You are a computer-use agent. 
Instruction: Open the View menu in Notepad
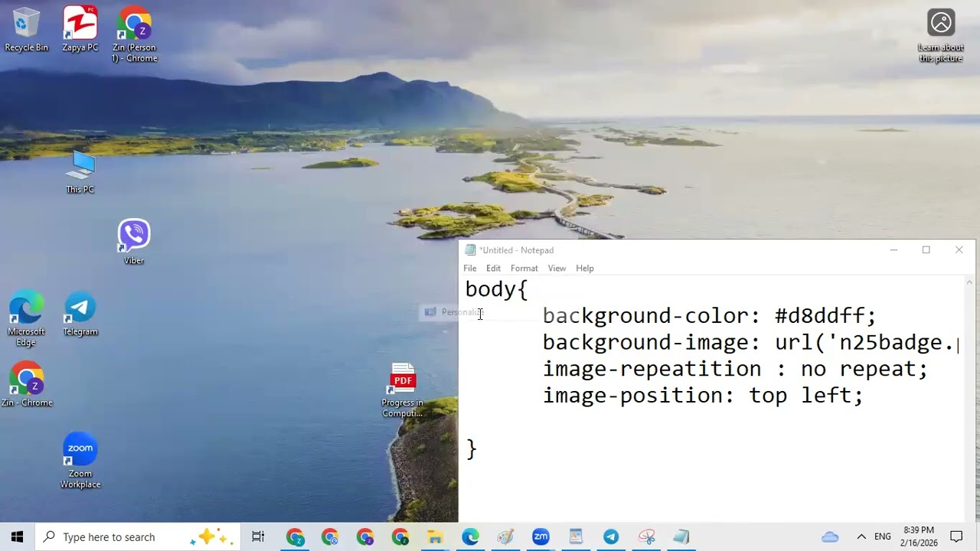(x=557, y=268)
